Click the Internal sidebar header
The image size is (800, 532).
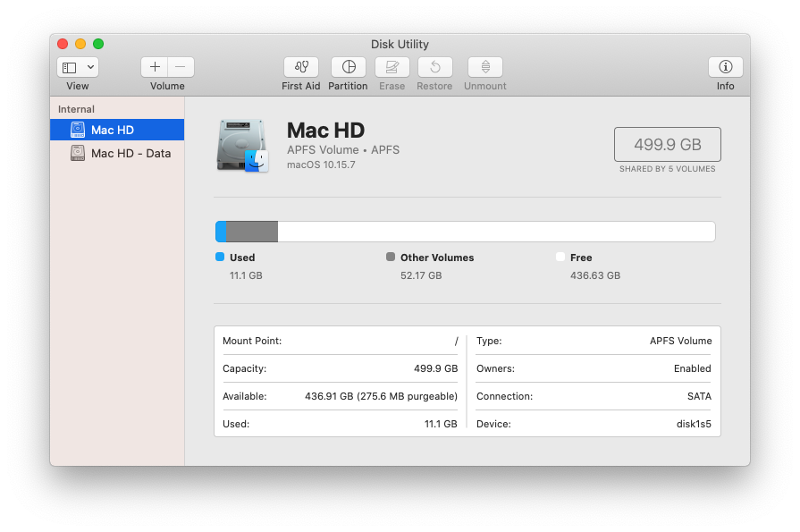tap(76, 109)
